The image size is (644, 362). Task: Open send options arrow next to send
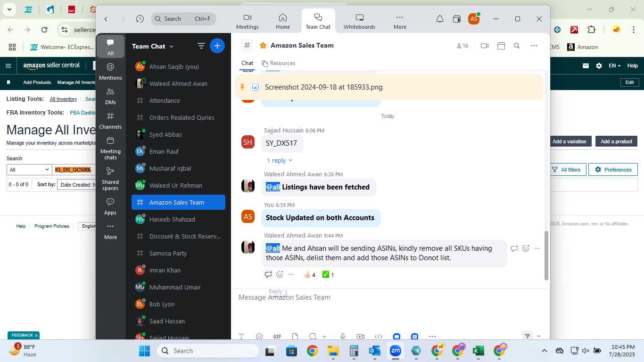539,336
